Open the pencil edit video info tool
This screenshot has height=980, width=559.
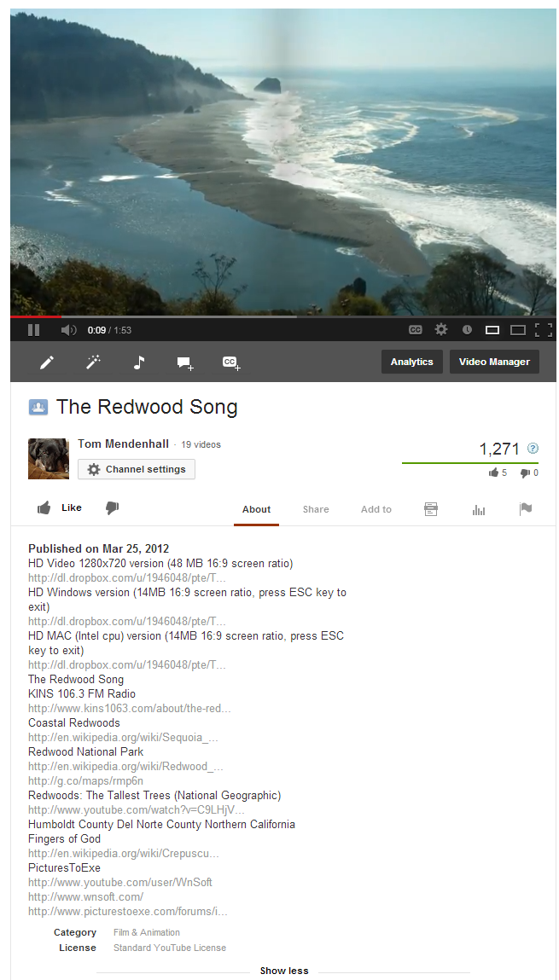47,362
